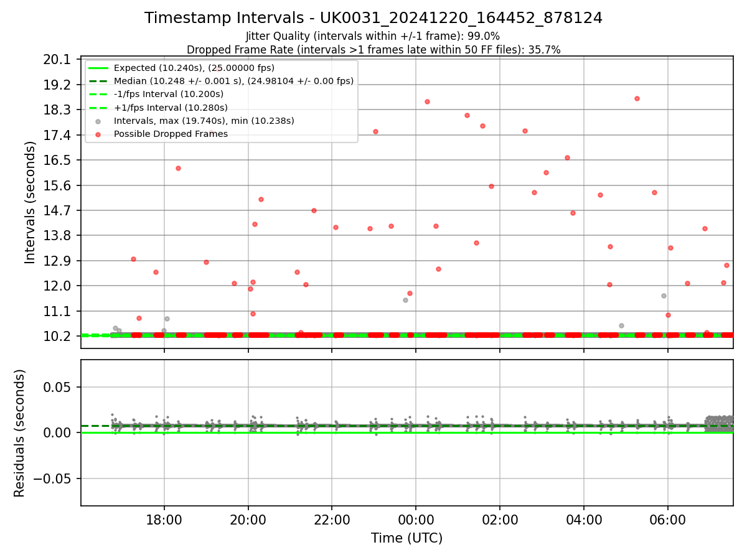This screenshot has width=747, height=560.
Task: Click legend entry '+1/fps Interval (10.280s)'
Action: pos(169,108)
